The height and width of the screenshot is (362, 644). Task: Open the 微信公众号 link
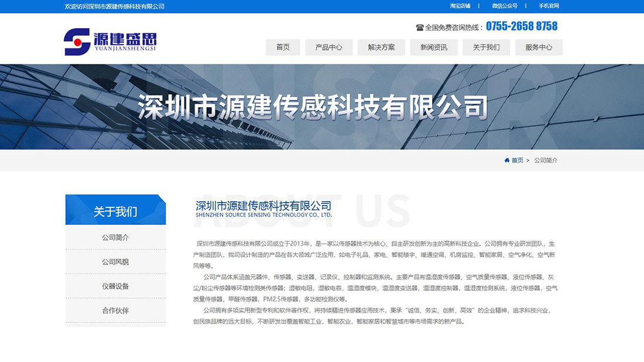(504, 6)
